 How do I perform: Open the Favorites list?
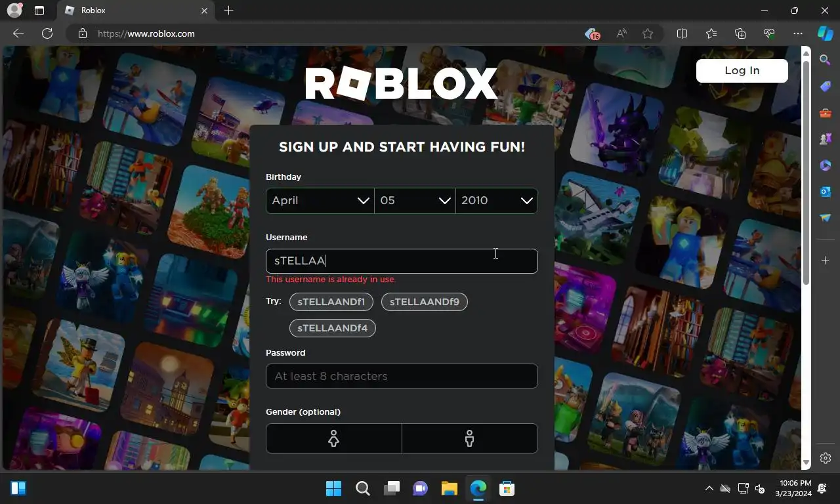711,33
